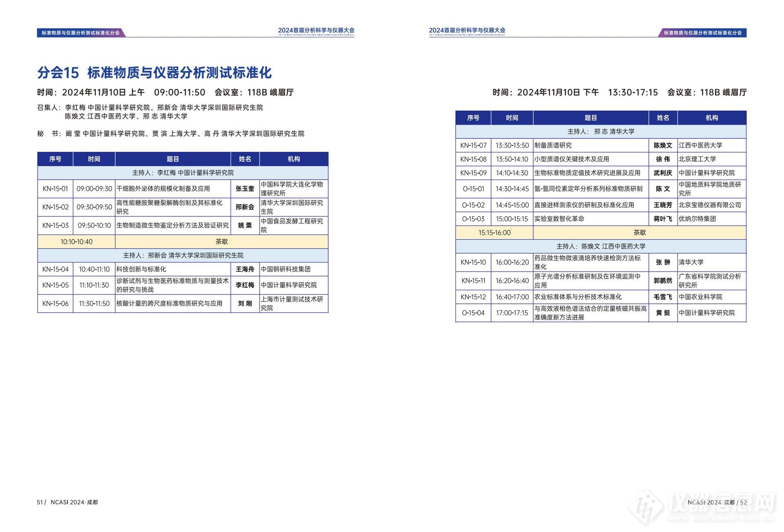Select table cell KN-15-01
Image resolution: width=784 pixels, height=532 pixels.
point(55,189)
